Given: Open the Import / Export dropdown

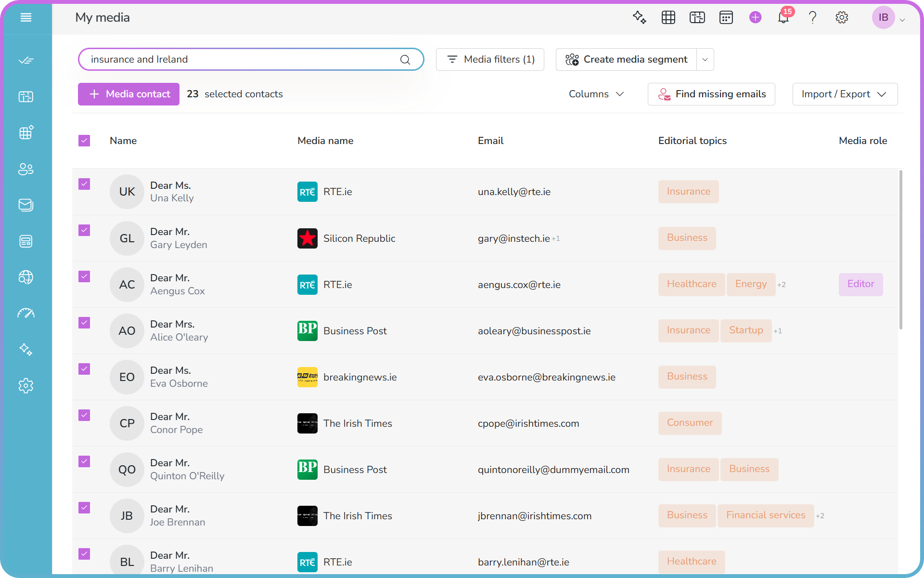Looking at the screenshot, I should click(845, 94).
